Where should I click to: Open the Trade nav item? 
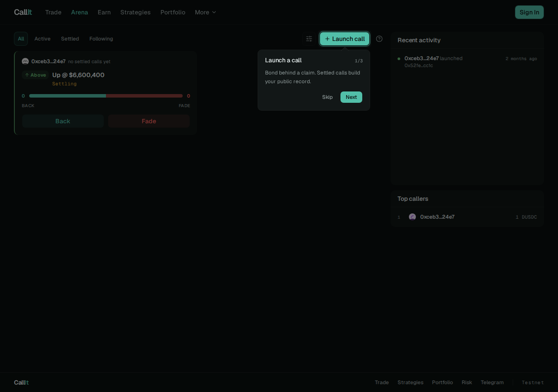(53, 12)
